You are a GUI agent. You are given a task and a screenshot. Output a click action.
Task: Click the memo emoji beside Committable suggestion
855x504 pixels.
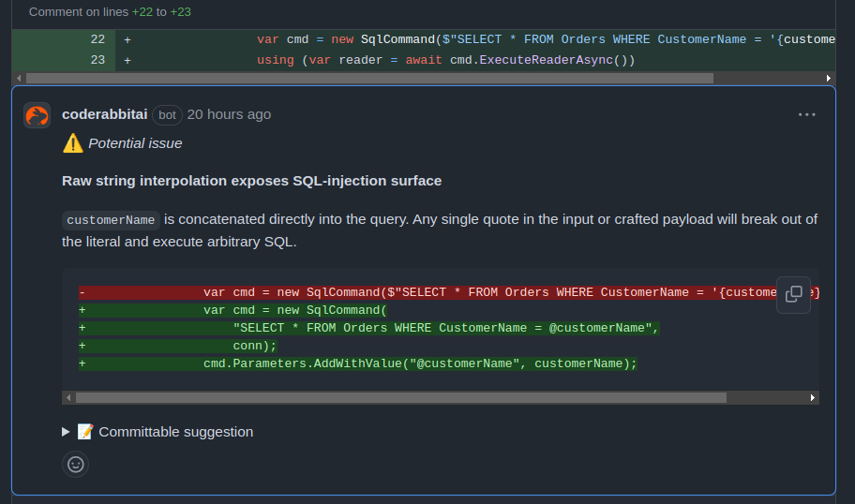coord(85,432)
